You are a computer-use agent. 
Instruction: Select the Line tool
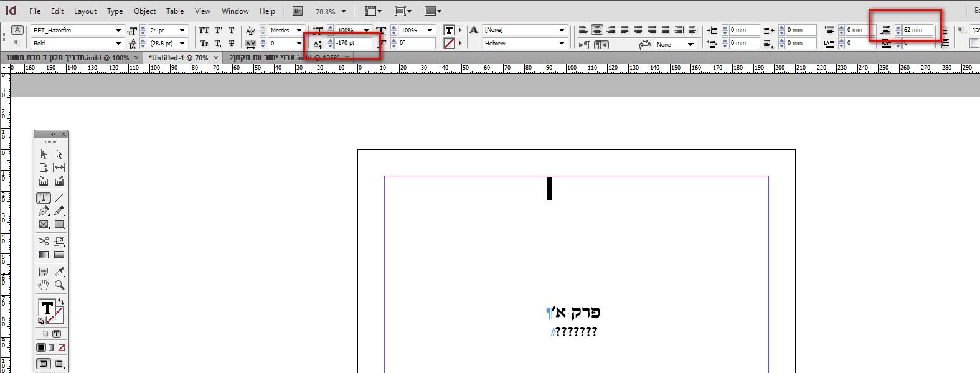[x=59, y=198]
